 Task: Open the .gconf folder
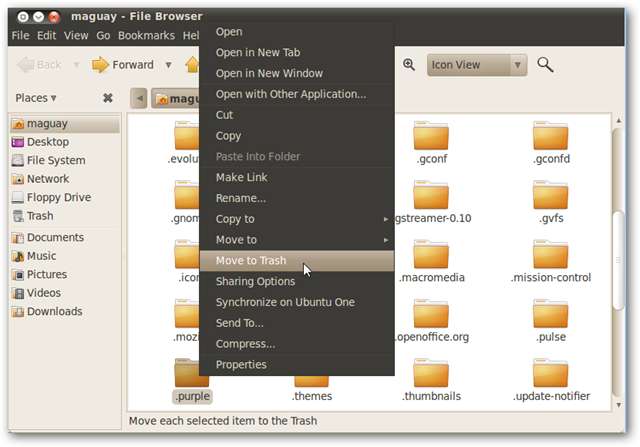click(x=431, y=142)
